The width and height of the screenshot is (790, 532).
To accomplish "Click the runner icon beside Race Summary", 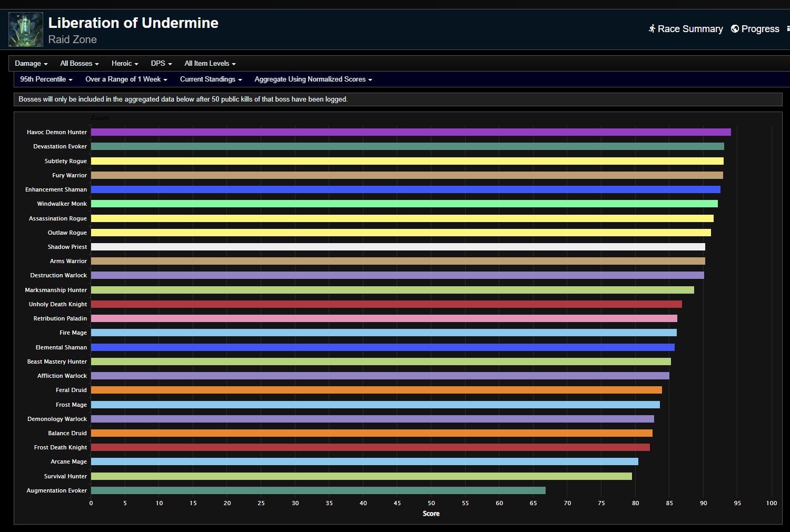I will tap(652, 29).
